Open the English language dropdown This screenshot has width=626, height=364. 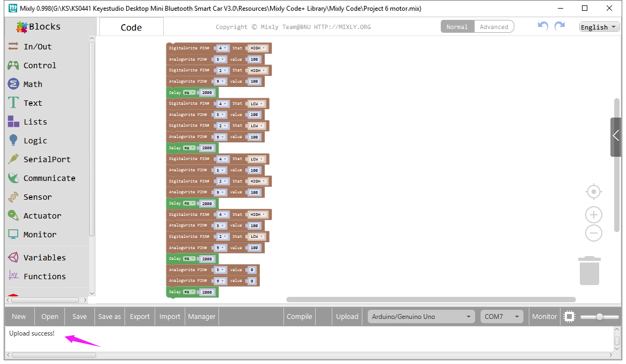click(x=600, y=27)
